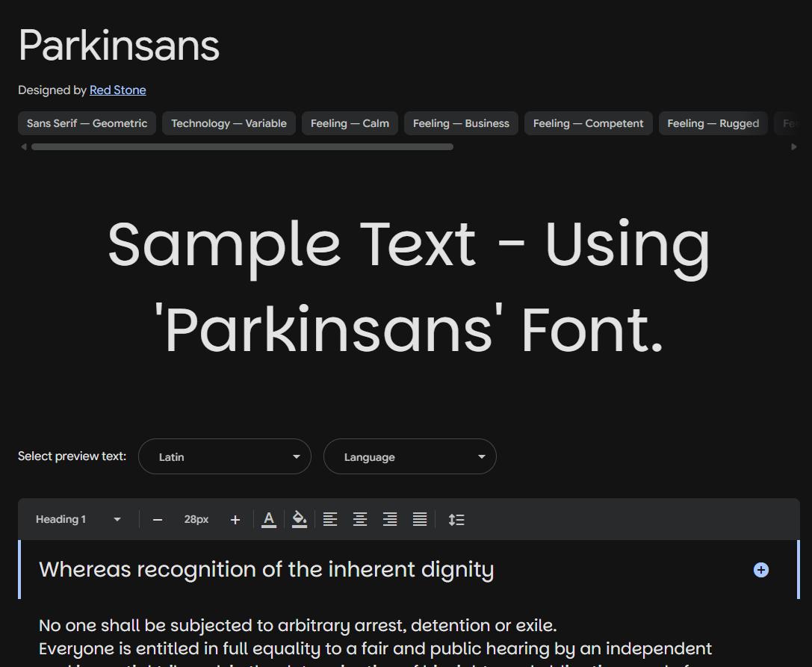812x667 pixels.
Task: Click the Parkinsans page title
Action: pos(119,46)
